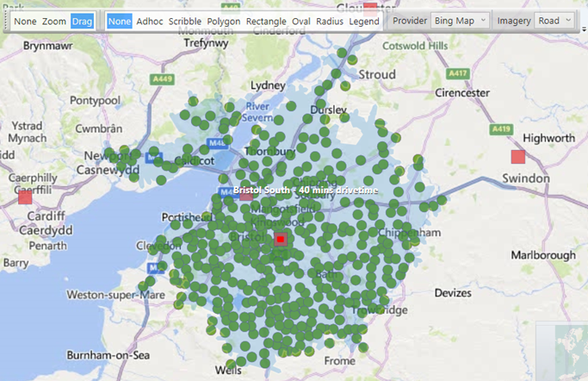Click the red square marker near Caerphilly
Screen dimensions: 588x381
point(25,197)
